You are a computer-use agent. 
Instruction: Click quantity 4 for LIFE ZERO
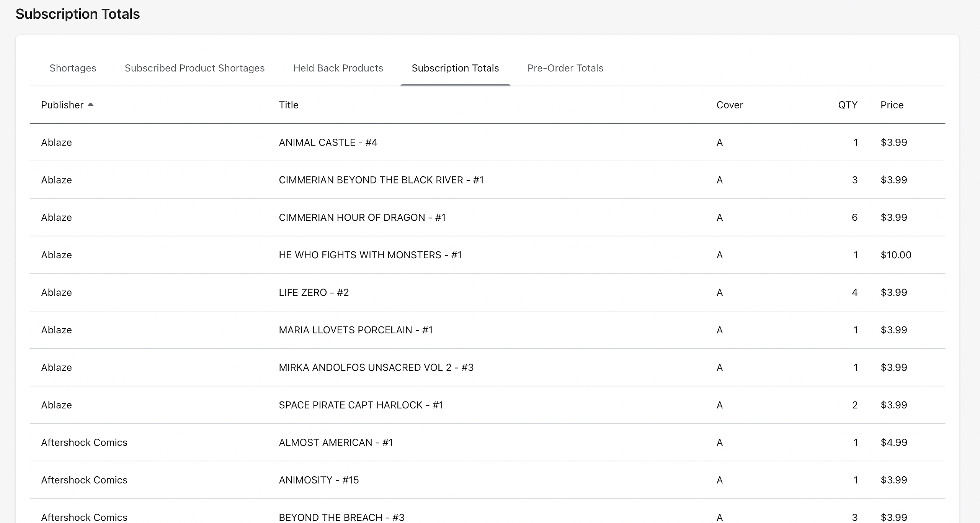[x=854, y=293]
